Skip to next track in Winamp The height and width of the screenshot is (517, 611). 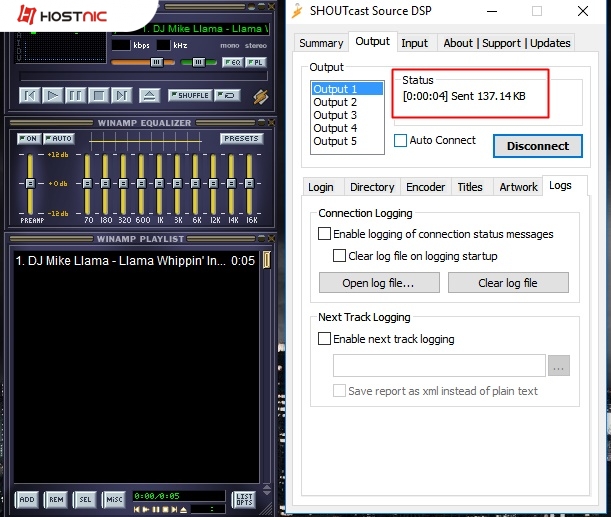[x=121, y=96]
